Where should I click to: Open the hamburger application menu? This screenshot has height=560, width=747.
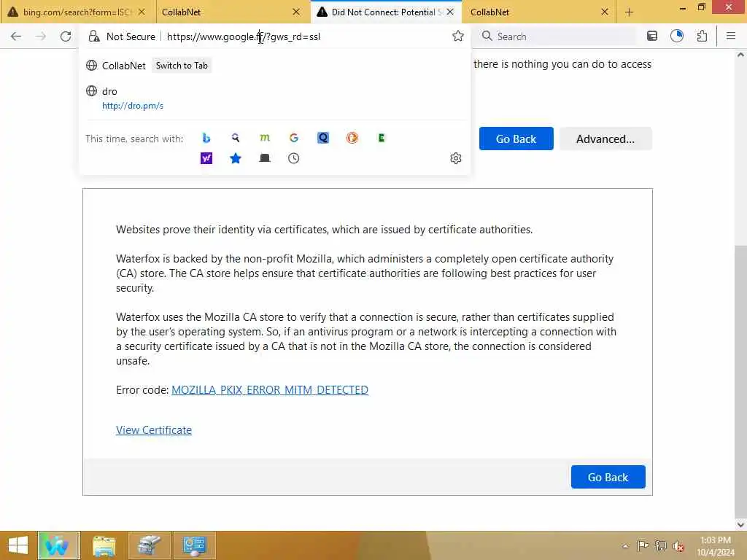coord(731,36)
